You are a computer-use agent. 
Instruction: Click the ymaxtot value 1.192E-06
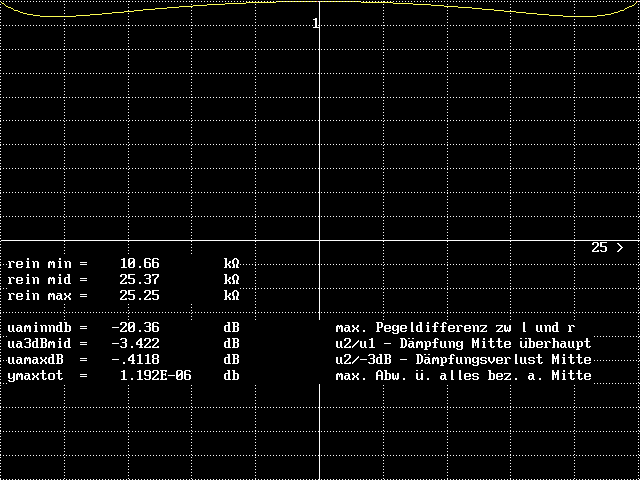pos(155,376)
